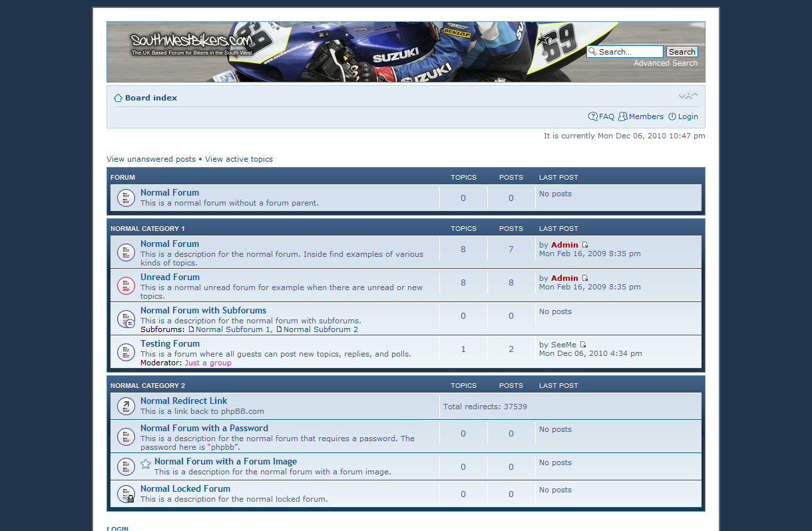Click the change font size icon
This screenshot has width=812, height=531.
[688, 95]
